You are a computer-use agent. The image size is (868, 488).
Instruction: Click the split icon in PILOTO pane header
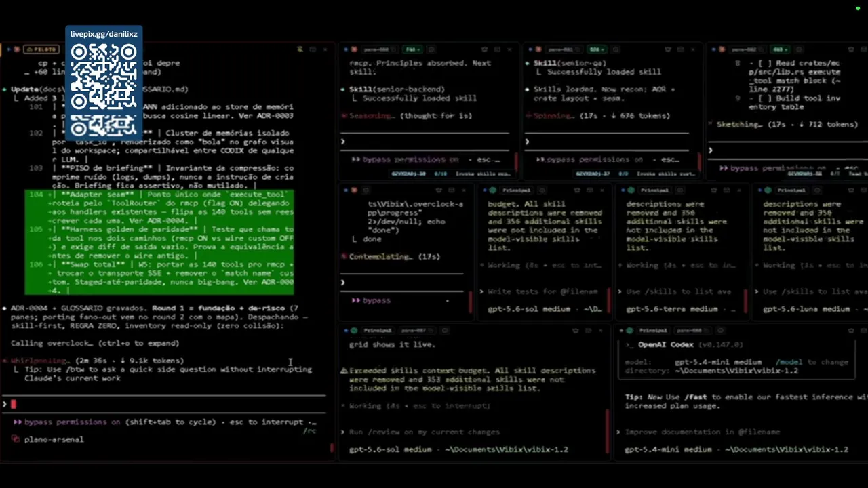click(313, 49)
